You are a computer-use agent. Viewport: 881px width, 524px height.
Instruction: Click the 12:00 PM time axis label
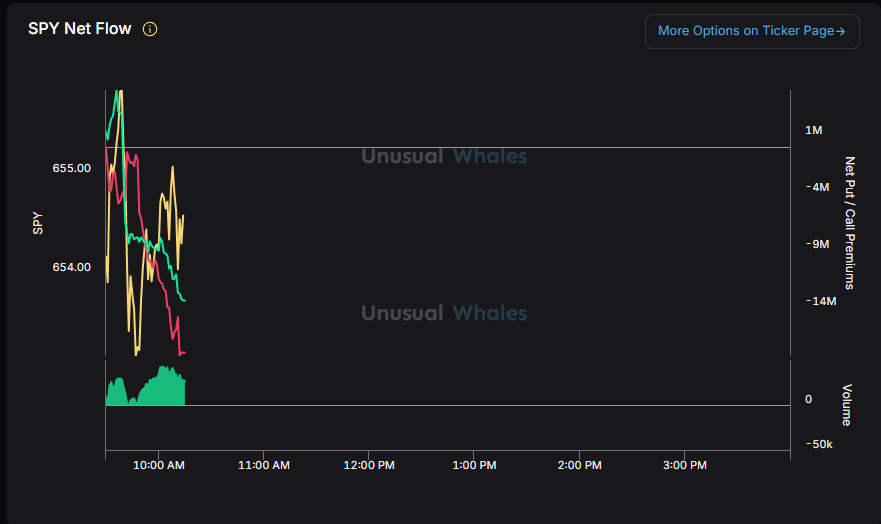click(369, 465)
